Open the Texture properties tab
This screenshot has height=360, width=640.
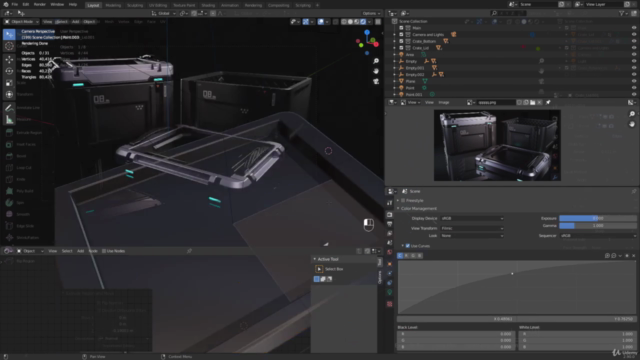click(389, 304)
